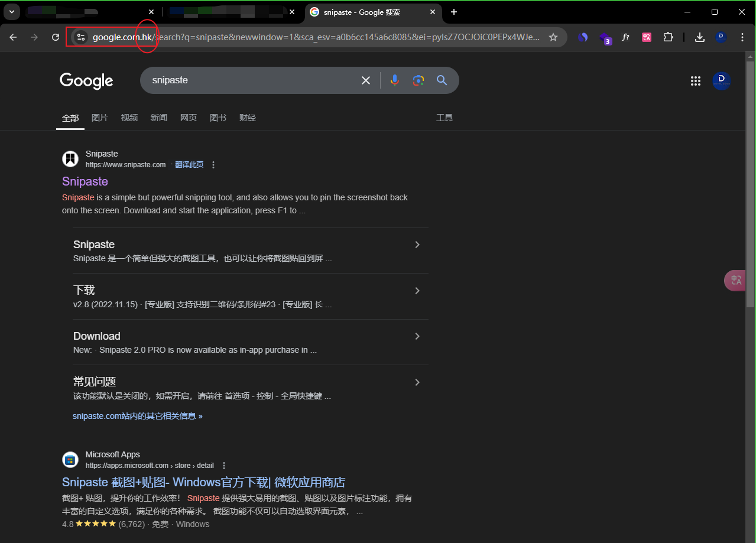
Task: Open the purple Snipaste result title
Action: 85,181
